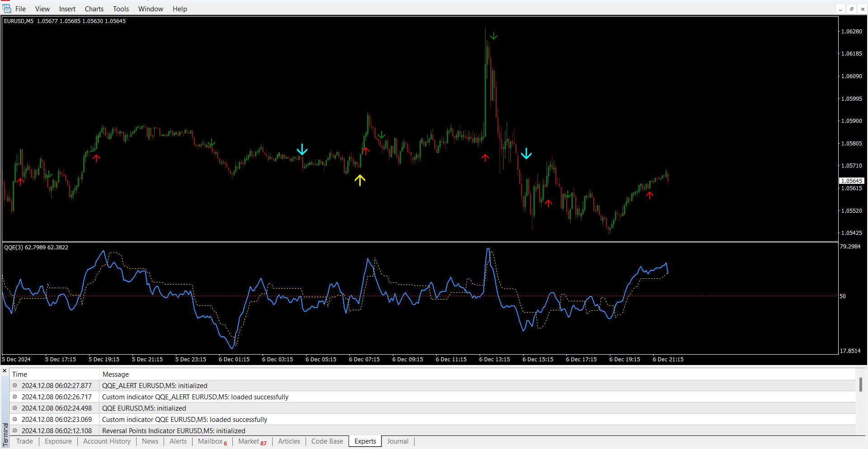Open the Mailbox tab
Viewport: 868px width, 449px height.
pos(210,441)
